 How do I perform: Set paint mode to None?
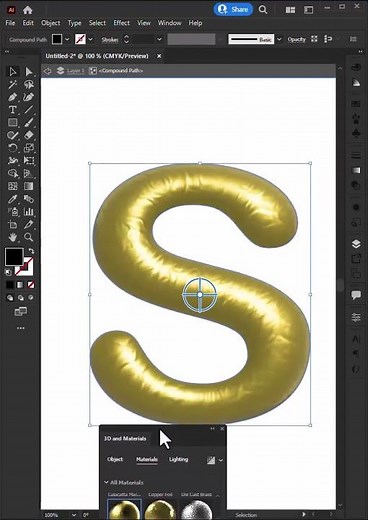tap(31, 285)
